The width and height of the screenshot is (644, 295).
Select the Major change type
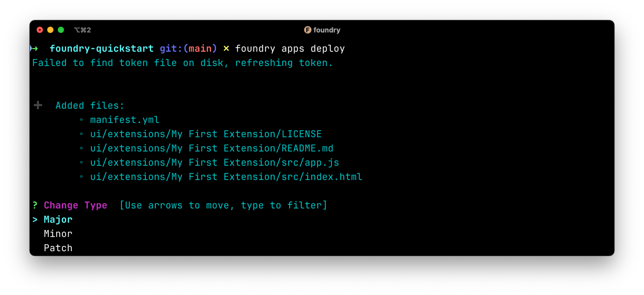(58, 219)
